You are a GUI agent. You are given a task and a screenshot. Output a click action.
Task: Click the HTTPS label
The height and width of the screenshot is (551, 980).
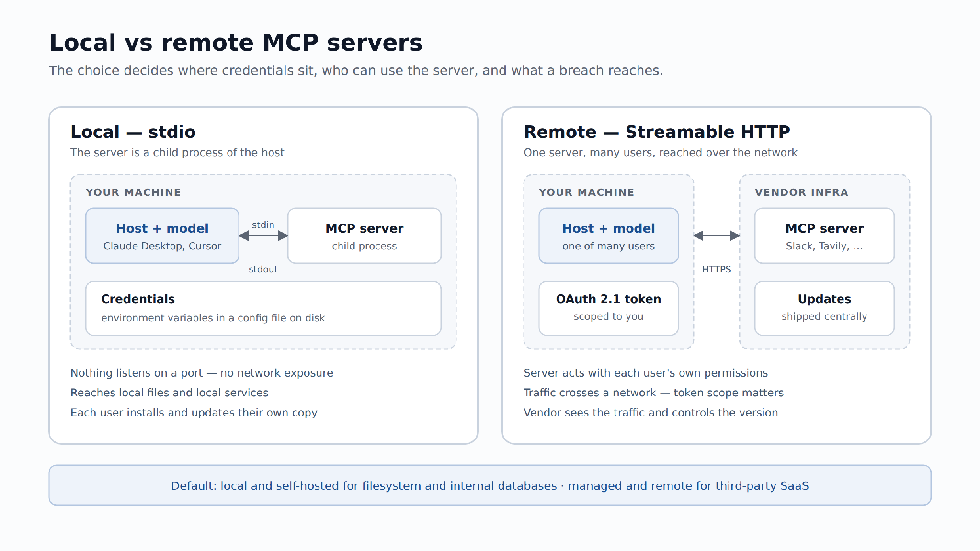pos(717,269)
